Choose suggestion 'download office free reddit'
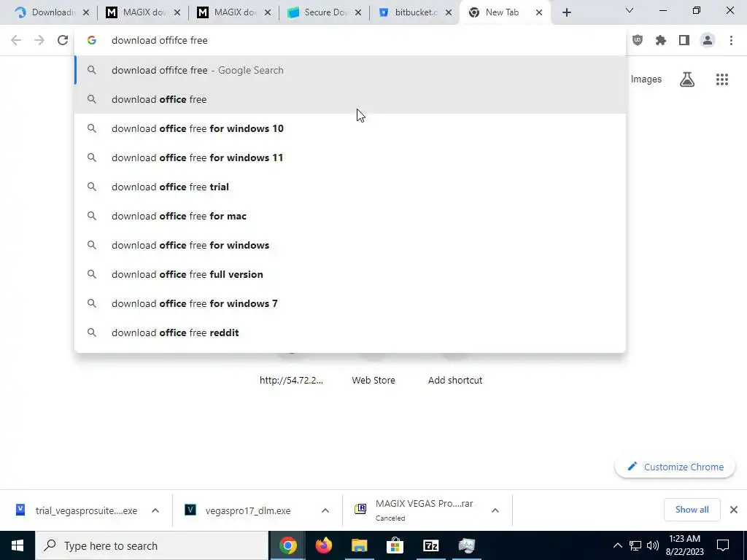Image resolution: width=747 pixels, height=560 pixels. pos(350,332)
